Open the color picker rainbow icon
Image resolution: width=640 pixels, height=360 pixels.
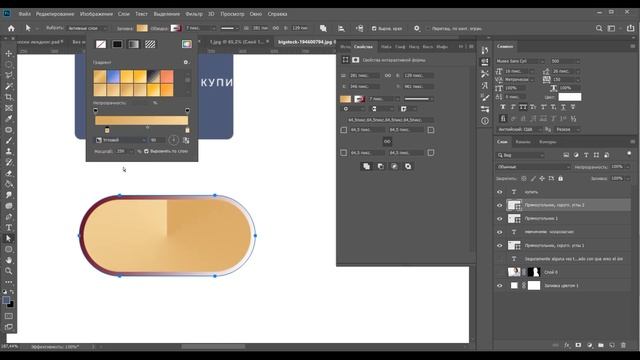click(187, 44)
